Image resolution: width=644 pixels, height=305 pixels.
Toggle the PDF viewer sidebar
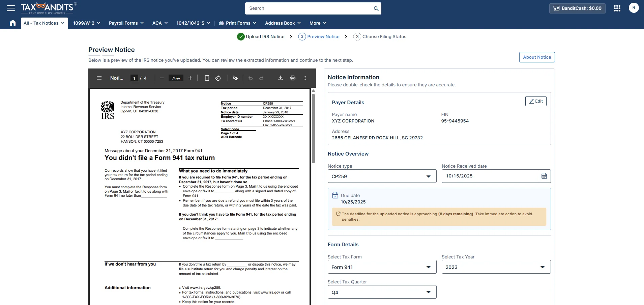[x=99, y=78]
